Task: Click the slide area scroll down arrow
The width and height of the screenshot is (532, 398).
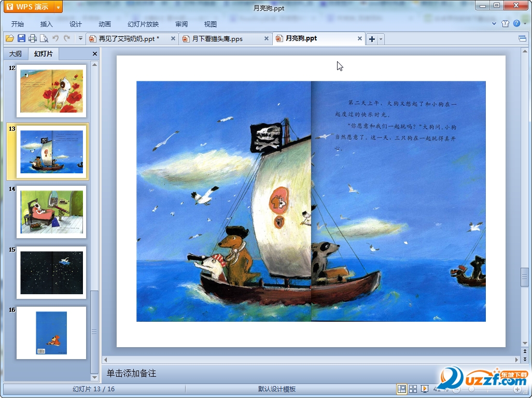Action: point(525,342)
